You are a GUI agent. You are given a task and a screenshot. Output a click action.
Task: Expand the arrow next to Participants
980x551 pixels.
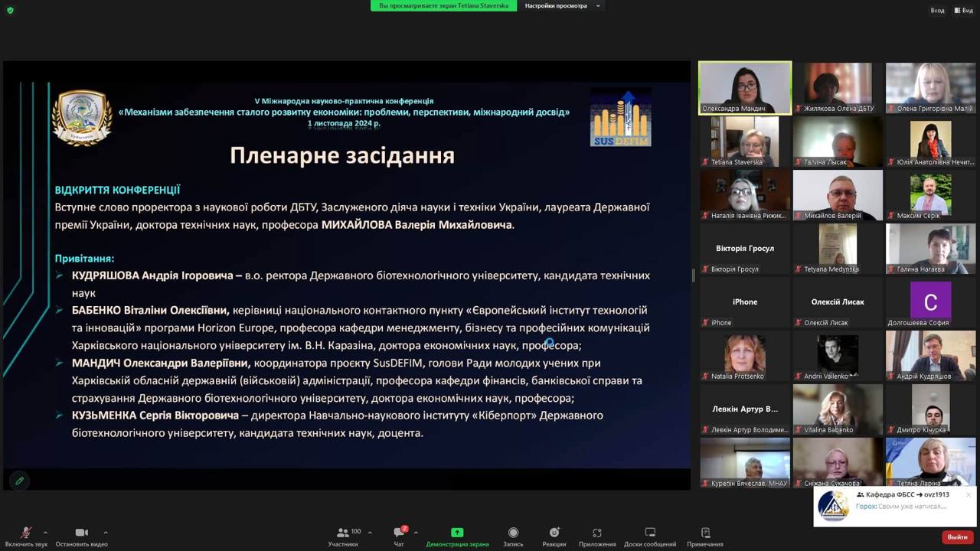(x=370, y=533)
